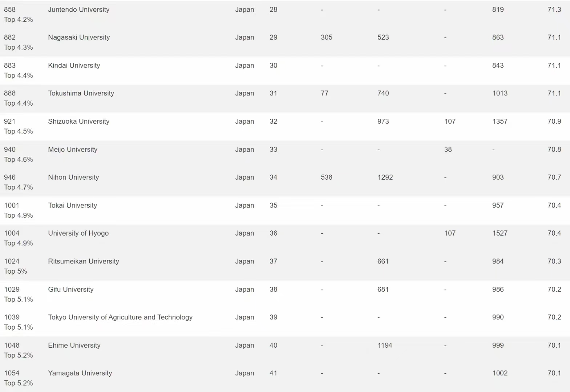Viewport: 570px width, 392px height.
Task: Open the Juntendo University entry
Action: point(78,10)
